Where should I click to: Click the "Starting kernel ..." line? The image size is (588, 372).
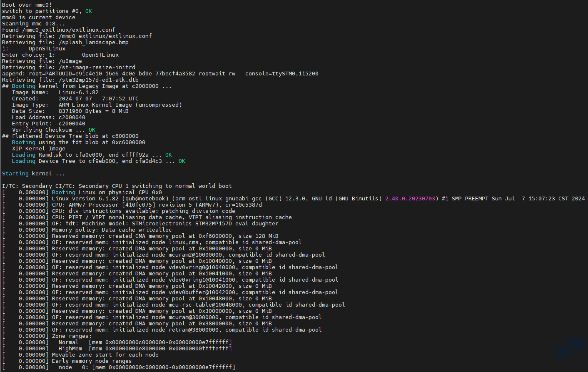point(34,174)
